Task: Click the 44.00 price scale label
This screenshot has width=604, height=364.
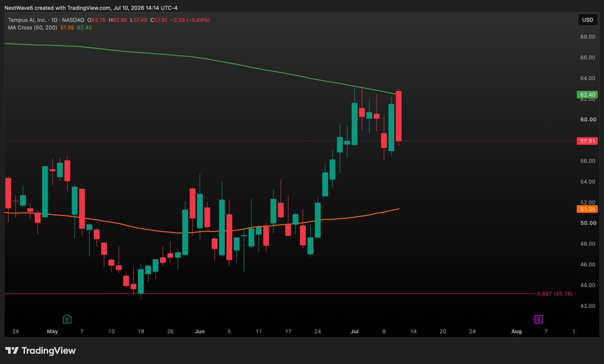Action: 588,285
